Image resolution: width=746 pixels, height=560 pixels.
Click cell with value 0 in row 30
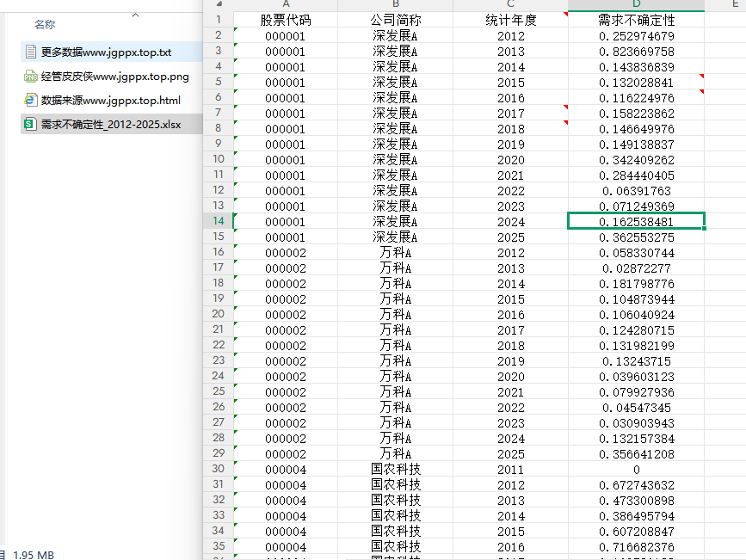point(636,470)
